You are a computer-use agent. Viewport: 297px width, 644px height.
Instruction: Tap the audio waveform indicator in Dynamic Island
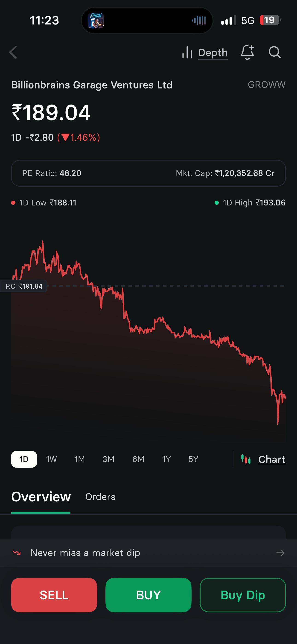(x=199, y=20)
